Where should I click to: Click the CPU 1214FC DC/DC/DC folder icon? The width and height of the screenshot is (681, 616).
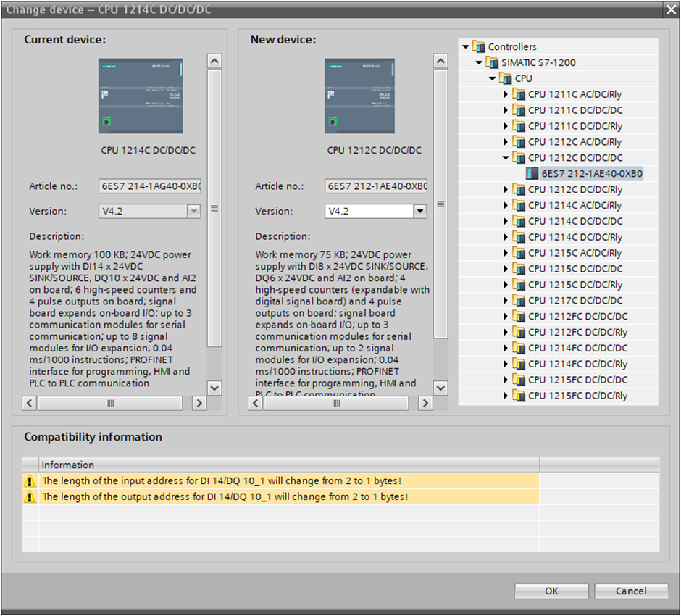click(519, 348)
